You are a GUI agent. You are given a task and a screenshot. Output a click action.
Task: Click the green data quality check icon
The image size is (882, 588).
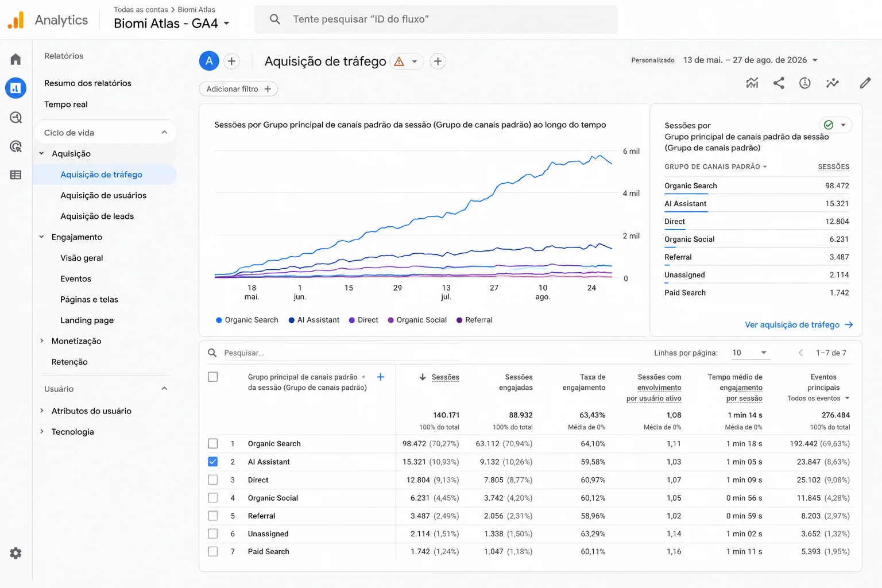pyautogui.click(x=829, y=125)
